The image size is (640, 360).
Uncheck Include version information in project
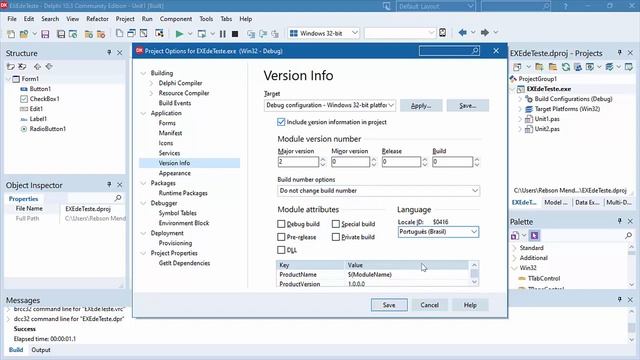click(281, 122)
